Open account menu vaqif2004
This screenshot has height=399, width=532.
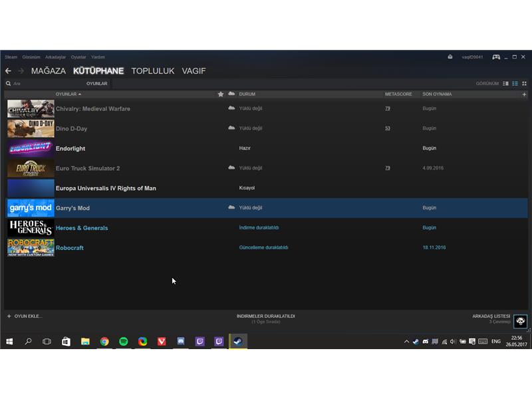point(472,57)
